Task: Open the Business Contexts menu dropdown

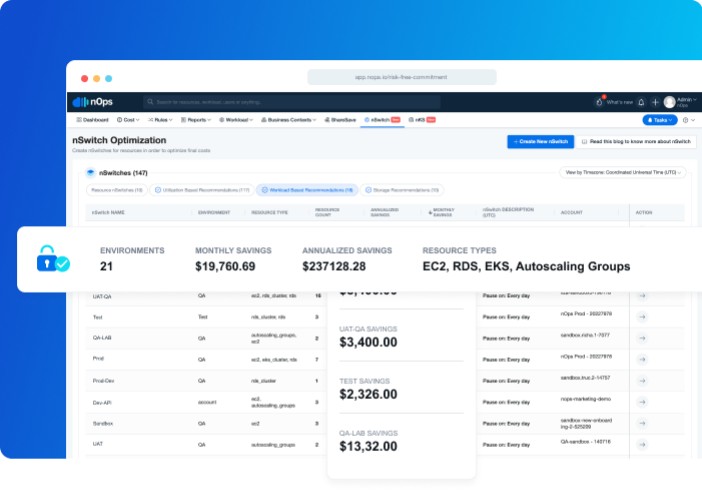Action: click(x=289, y=120)
